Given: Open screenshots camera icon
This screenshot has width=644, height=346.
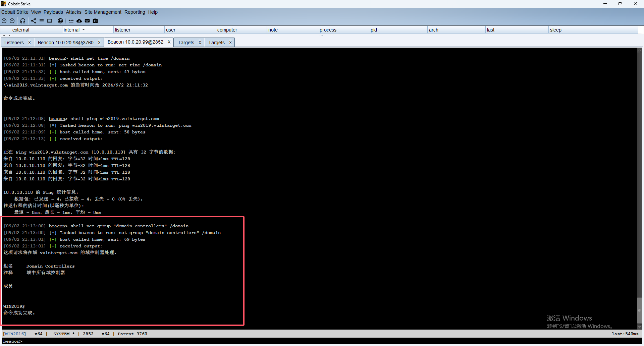Looking at the screenshot, I should (x=95, y=21).
